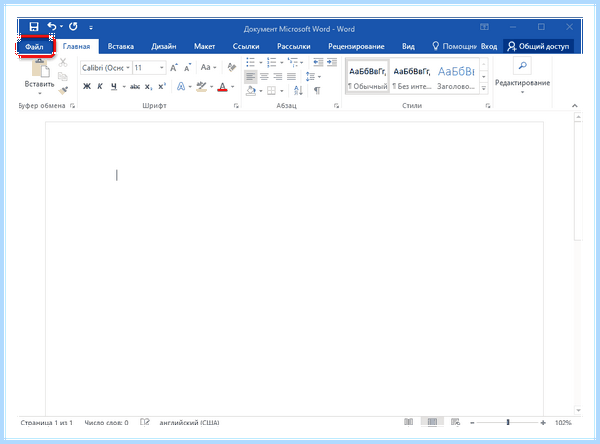Switch to the Вид tab
Image resolution: width=600 pixels, height=444 pixels.
click(x=408, y=47)
